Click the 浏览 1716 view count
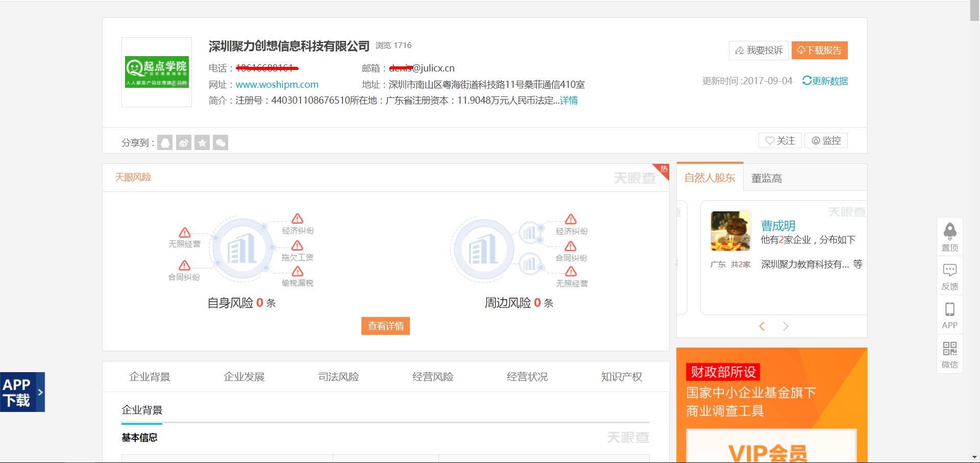This screenshot has width=980, height=463. tap(394, 45)
